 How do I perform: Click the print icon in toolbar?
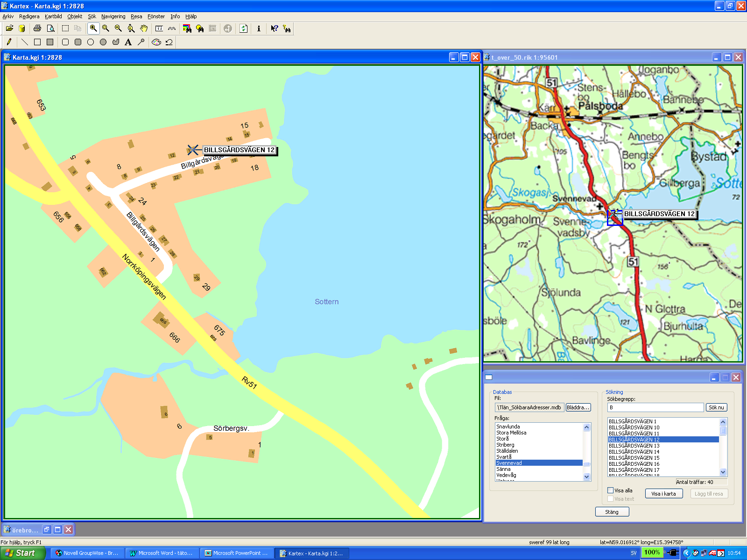coord(37,28)
